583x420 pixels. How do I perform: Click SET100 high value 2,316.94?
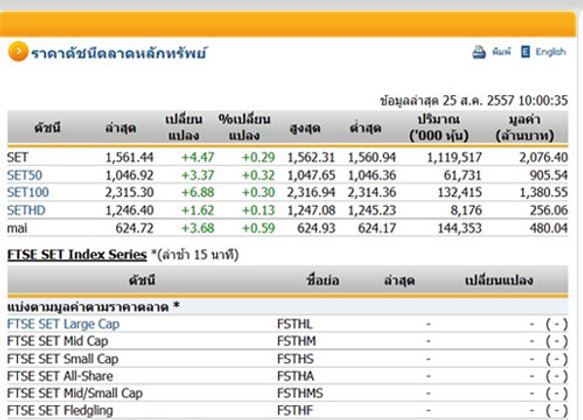coord(311,193)
